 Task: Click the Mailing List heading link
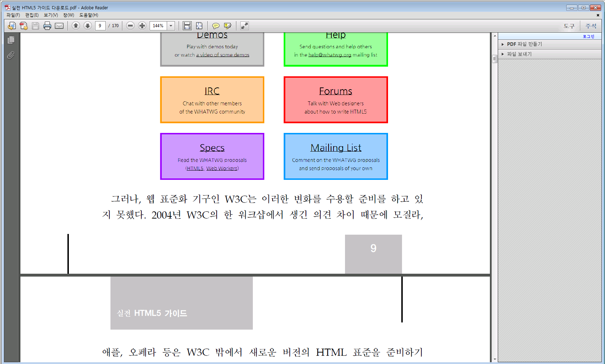pyautogui.click(x=336, y=148)
